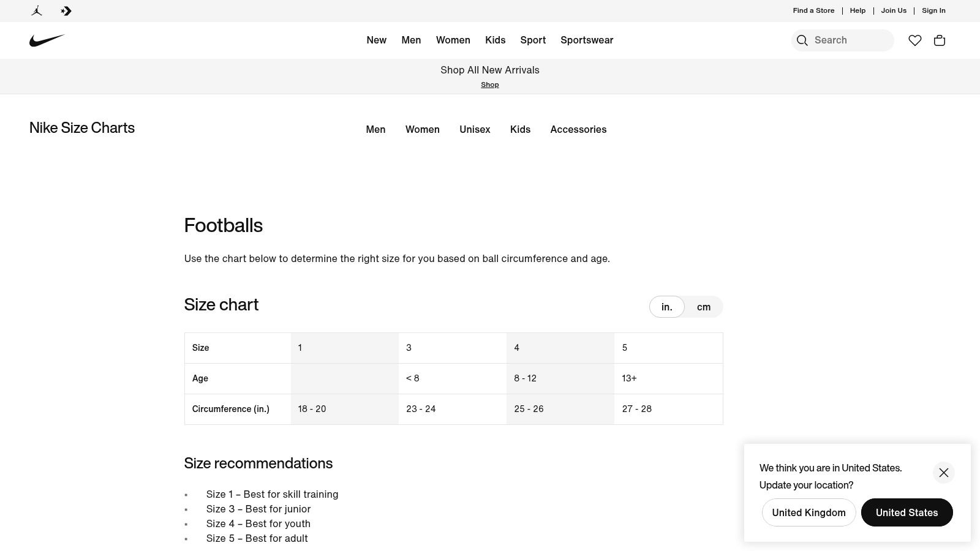Open the Men main menu
The height and width of the screenshot is (551, 980).
tap(411, 40)
